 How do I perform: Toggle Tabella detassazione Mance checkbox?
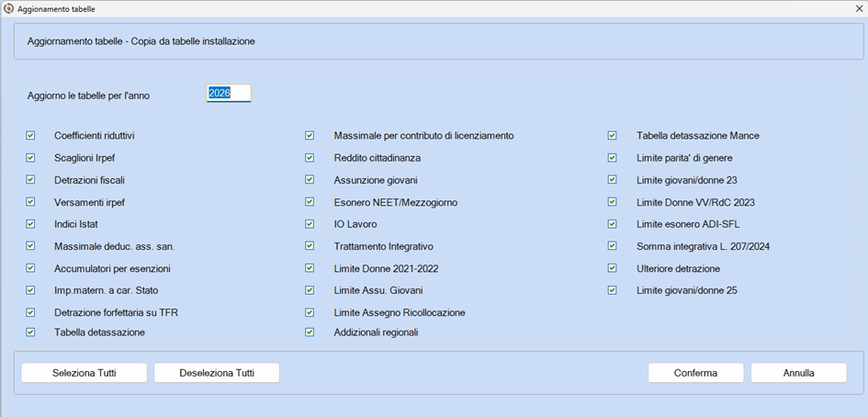click(612, 135)
